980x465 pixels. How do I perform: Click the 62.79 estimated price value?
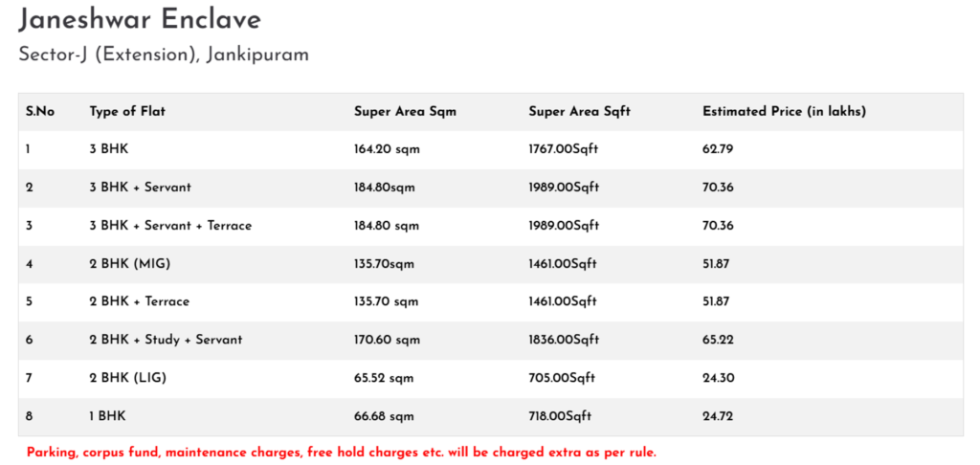[x=718, y=149]
